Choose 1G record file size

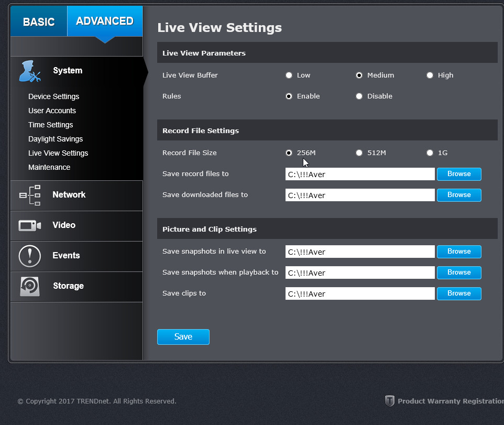[430, 152]
